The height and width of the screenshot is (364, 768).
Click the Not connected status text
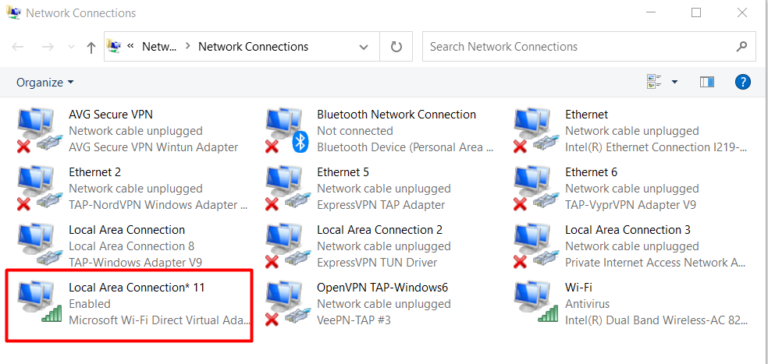click(x=355, y=131)
